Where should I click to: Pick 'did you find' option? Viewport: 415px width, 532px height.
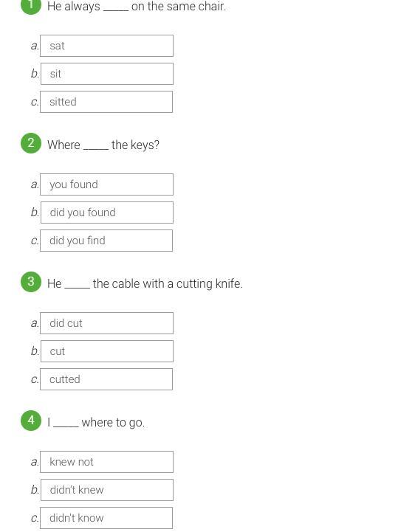(106, 241)
